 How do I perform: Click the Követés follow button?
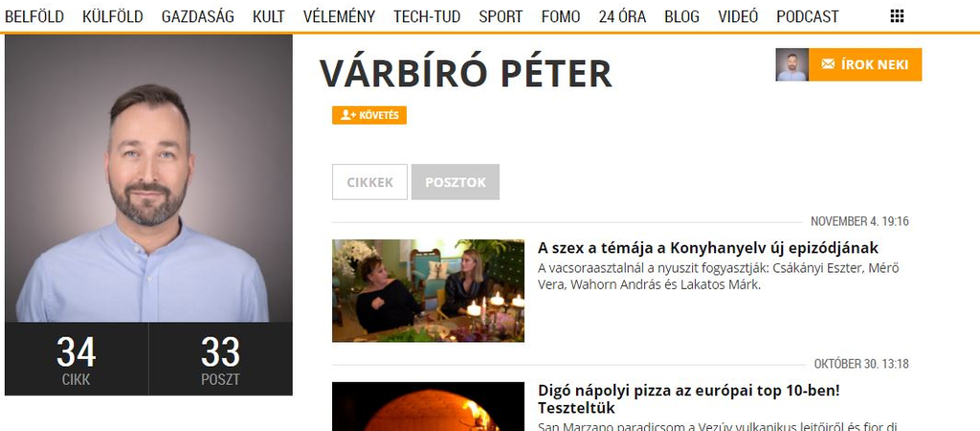(369, 115)
